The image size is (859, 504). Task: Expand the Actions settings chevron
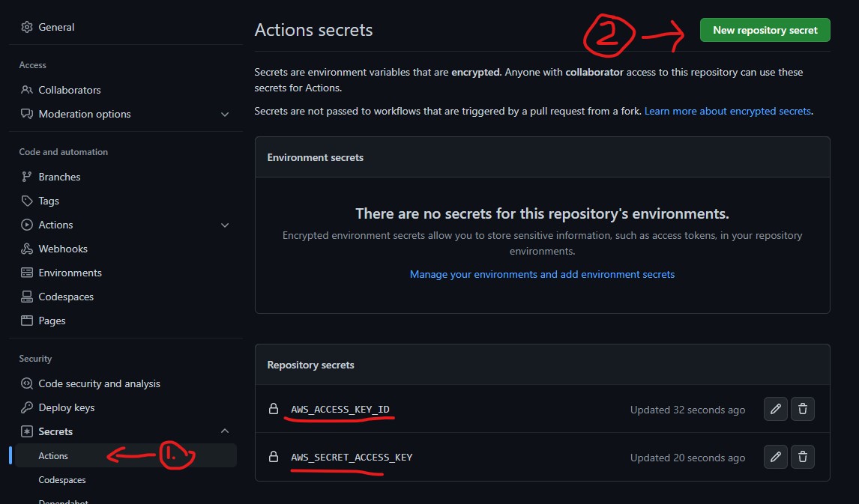pos(225,224)
